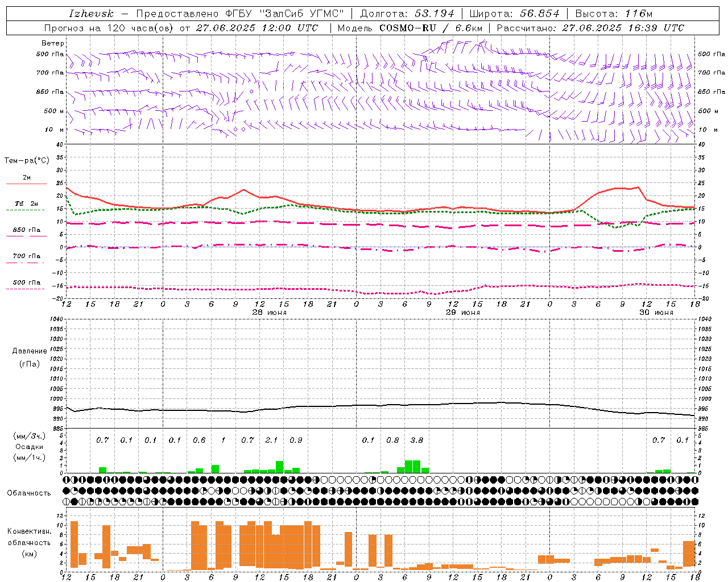Click the 'Модель COSMO-RU / 6.6км' label
This screenshot has height=582, width=728.
pyautogui.click(x=410, y=28)
